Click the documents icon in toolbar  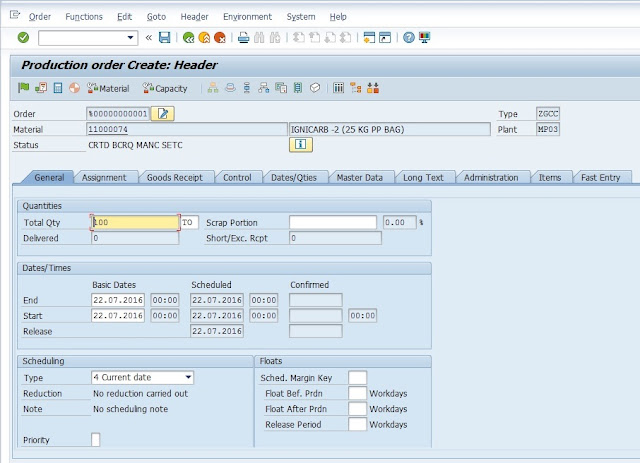point(281,88)
